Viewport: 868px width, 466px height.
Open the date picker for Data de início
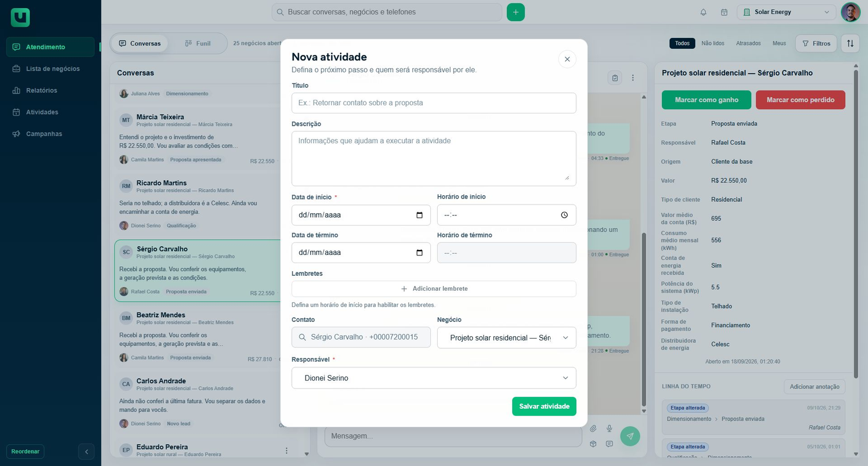tap(419, 215)
